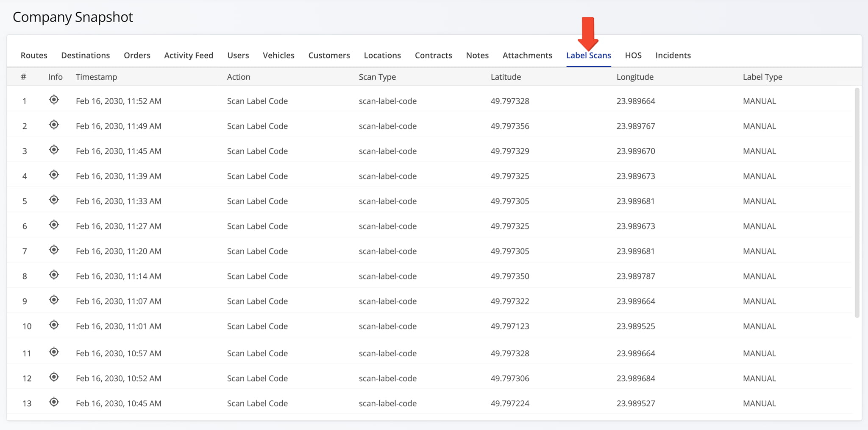Click the Longitude column header
Viewport: 868px width, 430px height.
coord(635,77)
